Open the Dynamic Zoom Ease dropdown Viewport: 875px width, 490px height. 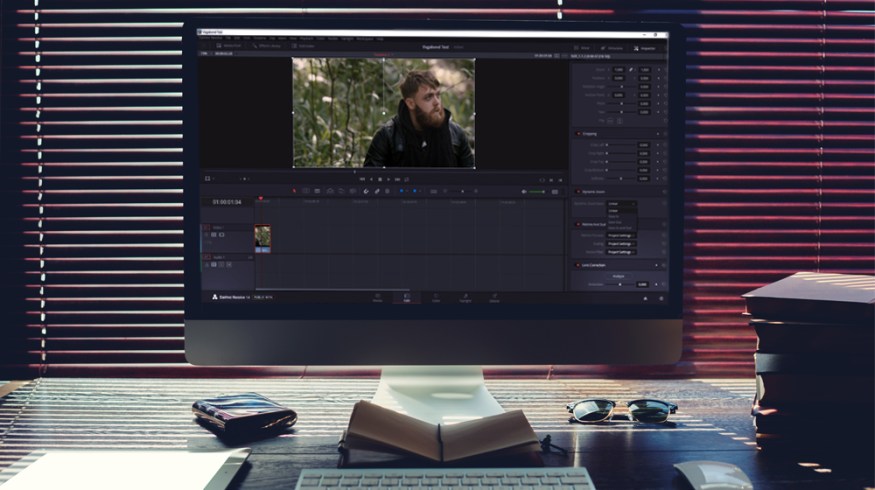tap(620, 203)
